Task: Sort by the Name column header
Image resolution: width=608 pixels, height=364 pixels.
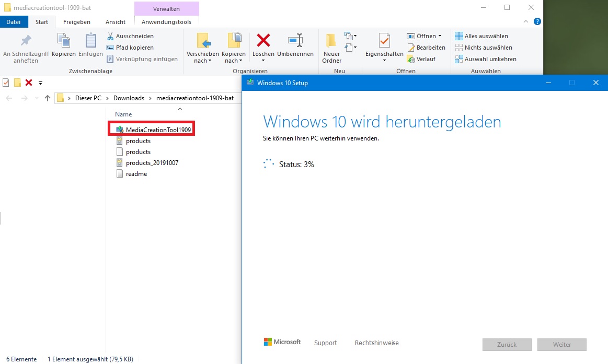Action: pos(123,114)
